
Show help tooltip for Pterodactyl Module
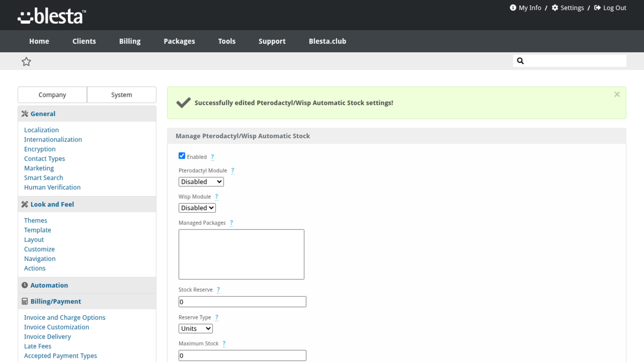pos(233,171)
